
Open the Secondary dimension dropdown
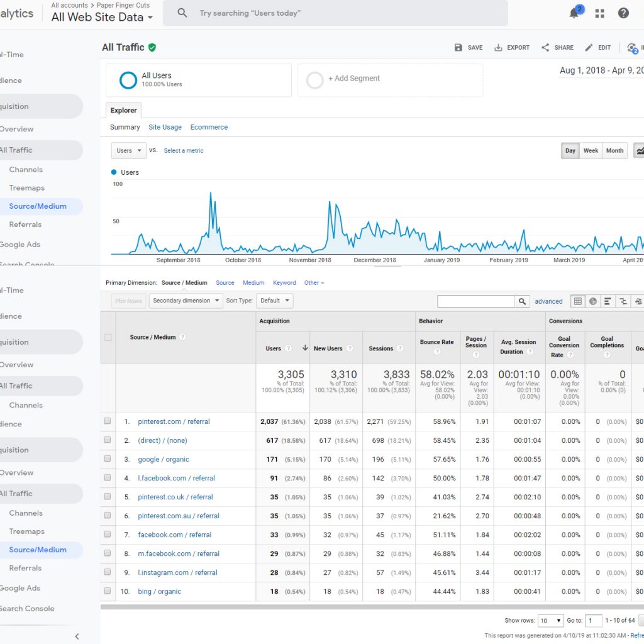(x=186, y=301)
